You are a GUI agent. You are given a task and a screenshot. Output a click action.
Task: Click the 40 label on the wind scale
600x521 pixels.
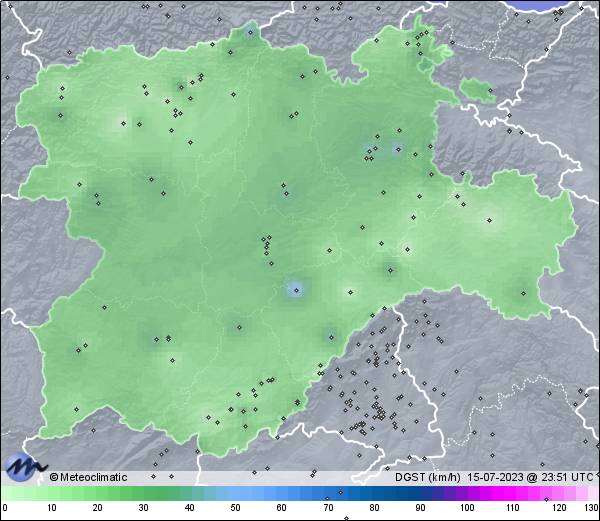(x=189, y=508)
